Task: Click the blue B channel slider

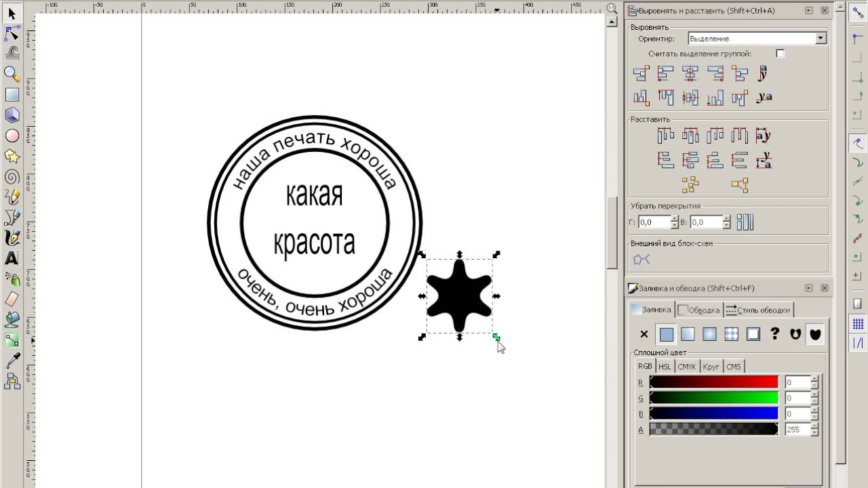Action: point(713,413)
